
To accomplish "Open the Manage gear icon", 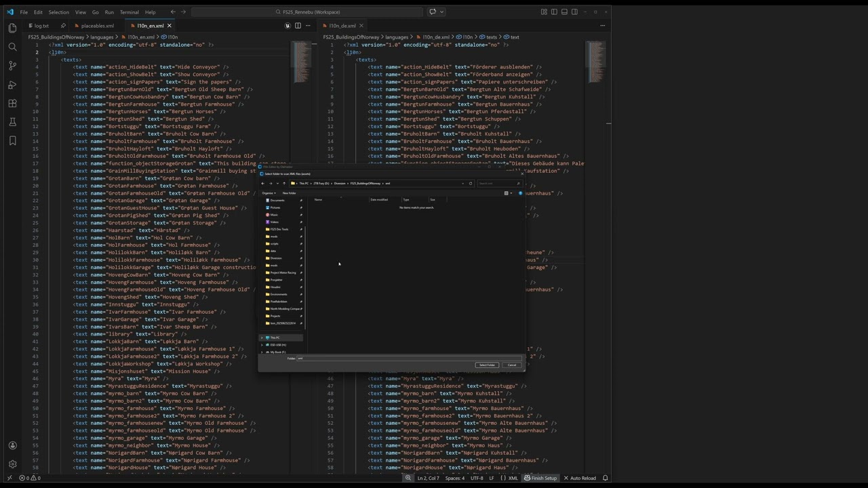I will [x=12, y=464].
